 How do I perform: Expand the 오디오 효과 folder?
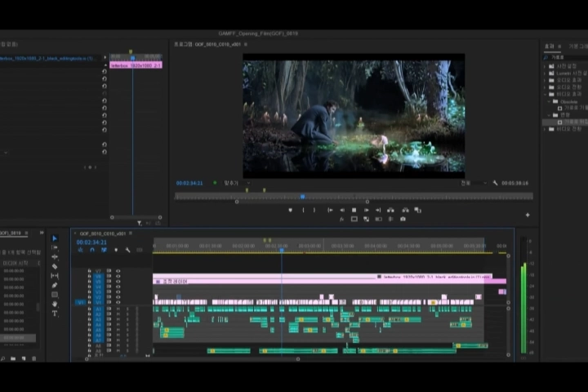545,80
